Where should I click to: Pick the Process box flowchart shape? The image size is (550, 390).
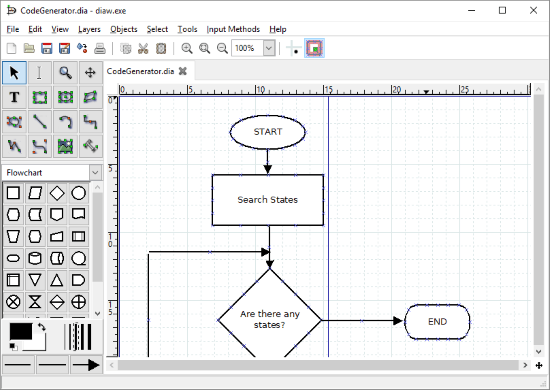tap(13, 193)
